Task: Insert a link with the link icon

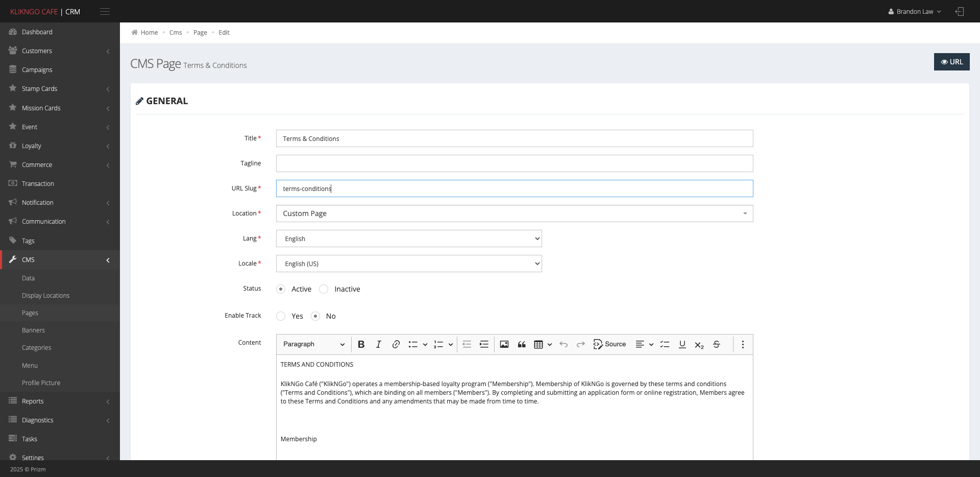Action: (396, 344)
